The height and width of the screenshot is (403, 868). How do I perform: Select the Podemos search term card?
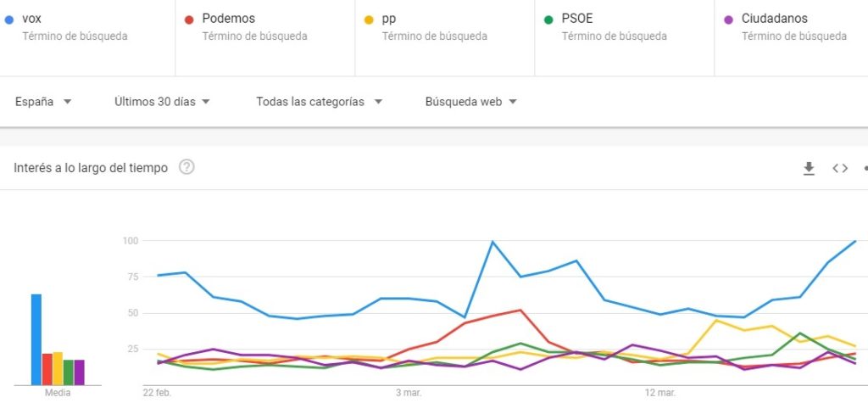coord(264,27)
